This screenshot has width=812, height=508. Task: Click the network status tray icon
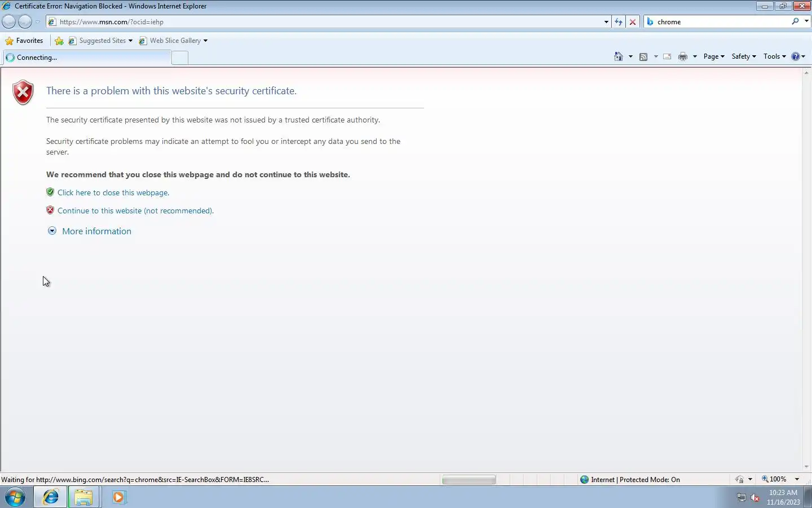742,497
